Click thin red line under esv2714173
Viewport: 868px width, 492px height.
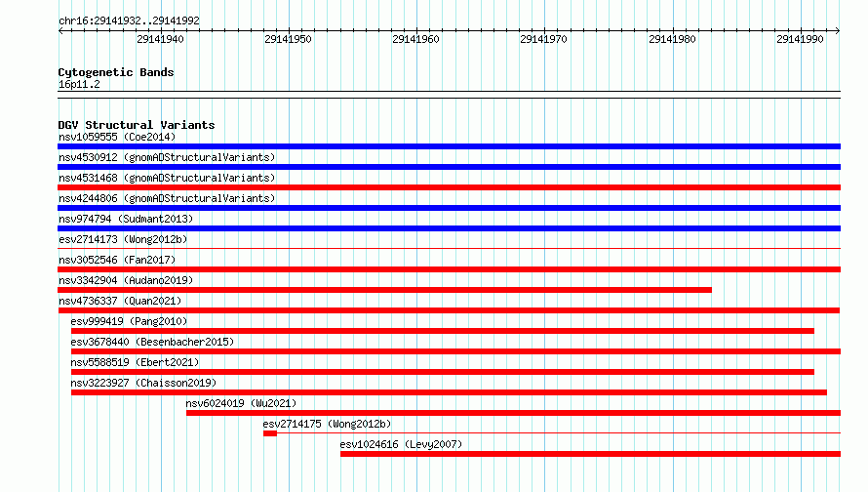(449, 248)
